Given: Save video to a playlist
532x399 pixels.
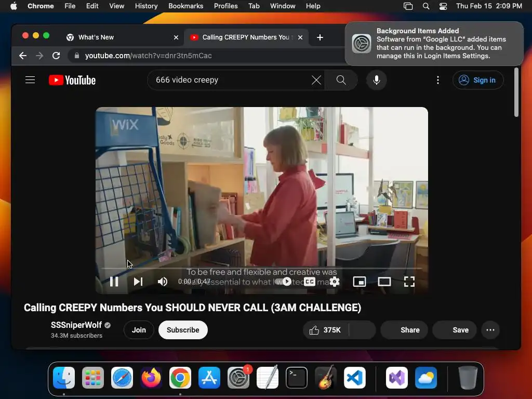Looking at the screenshot, I should tap(454, 330).
